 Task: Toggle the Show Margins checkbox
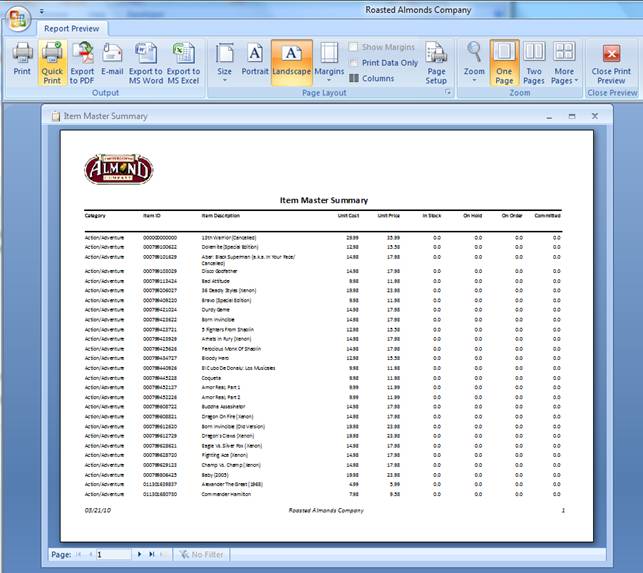pos(353,47)
